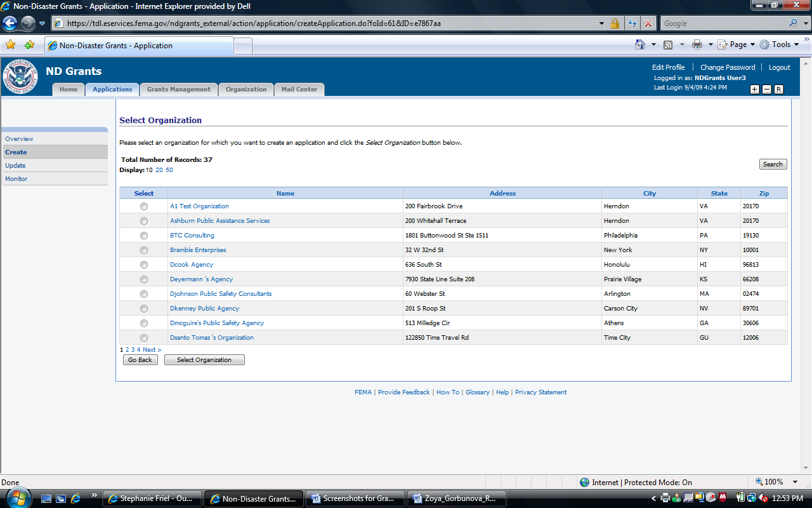Launch Internet Explorer from quick launch
Viewport: 812px width, 508px height.
76,498
